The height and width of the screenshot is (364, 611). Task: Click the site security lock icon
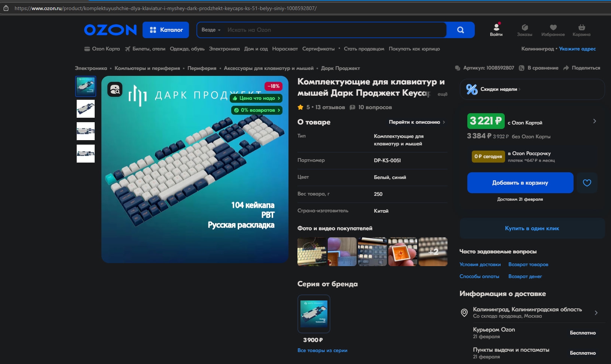[x=6, y=8]
